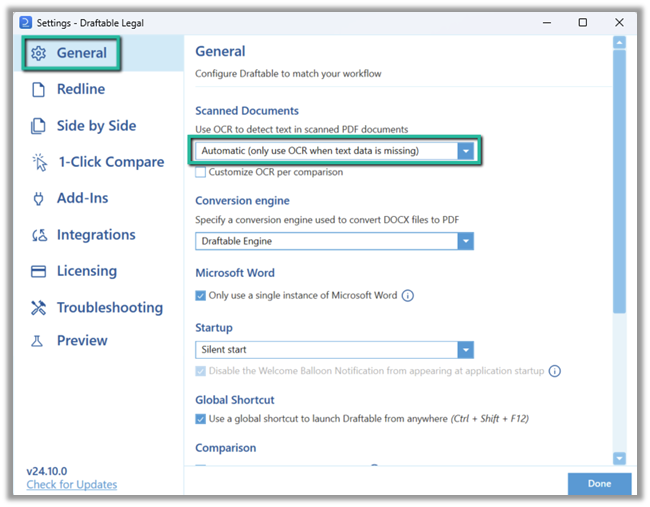Open the General settings tab

click(99, 53)
